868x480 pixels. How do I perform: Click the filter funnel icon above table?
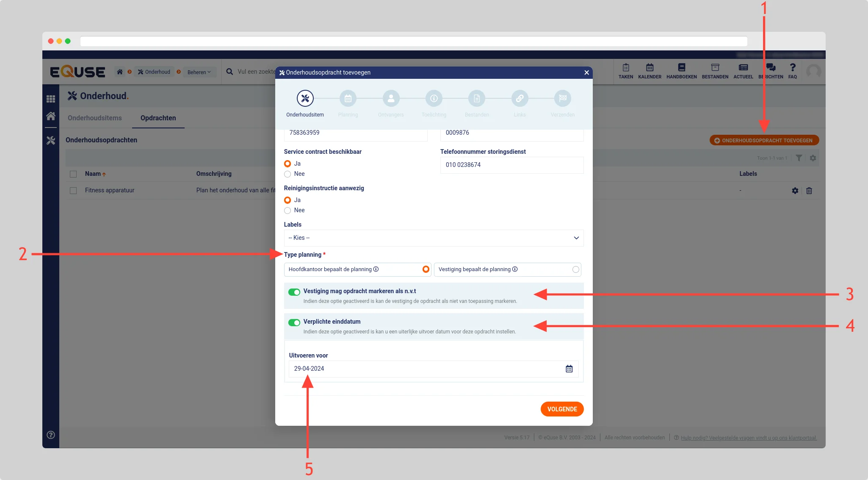799,158
